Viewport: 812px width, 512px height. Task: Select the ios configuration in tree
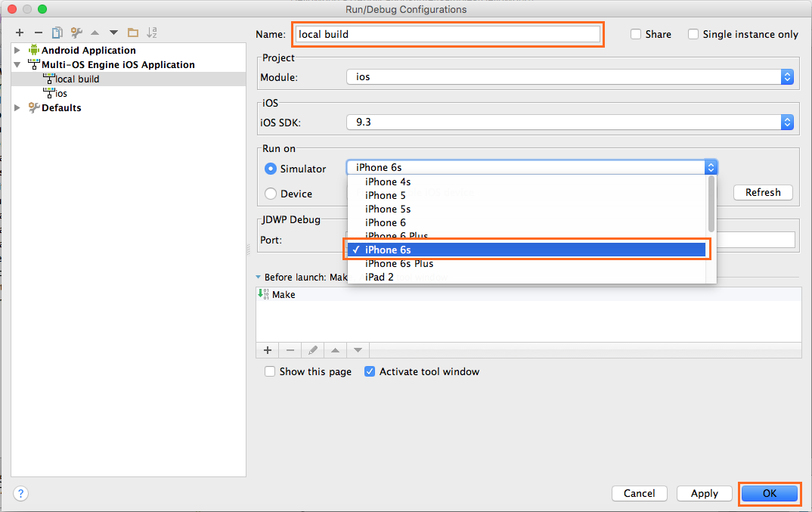(129, 93)
